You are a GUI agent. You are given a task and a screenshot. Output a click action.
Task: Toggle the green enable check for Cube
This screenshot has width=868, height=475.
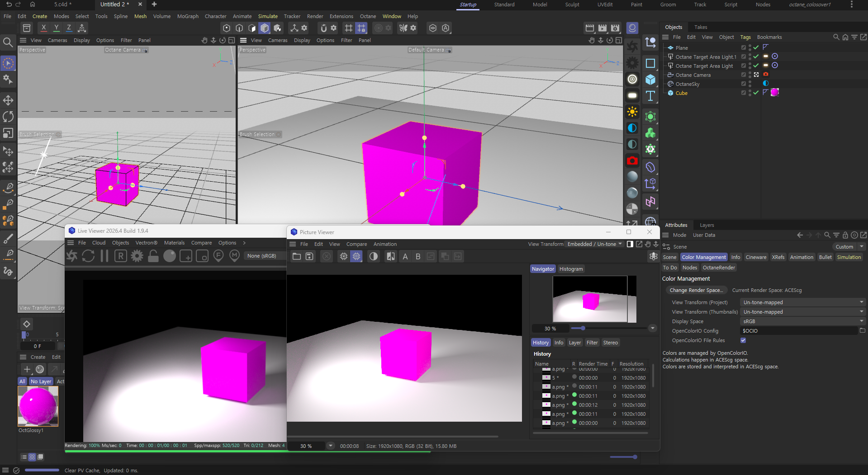tap(756, 93)
